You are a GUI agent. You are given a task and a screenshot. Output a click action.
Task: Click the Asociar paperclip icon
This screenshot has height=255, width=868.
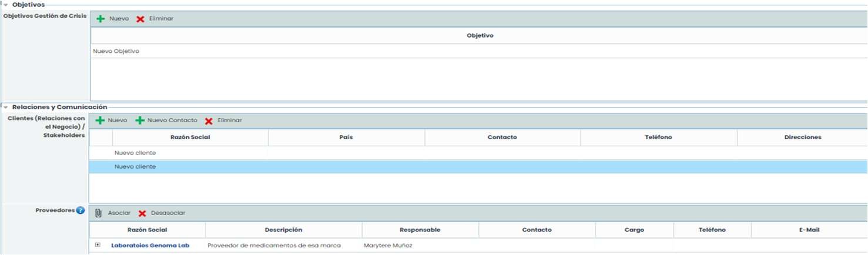click(x=99, y=213)
